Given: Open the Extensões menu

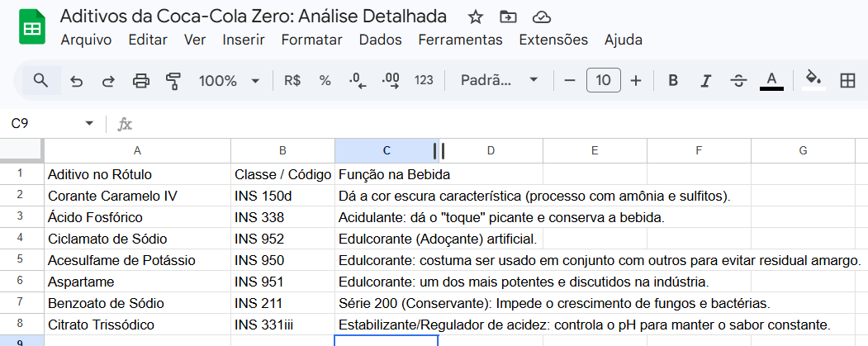Looking at the screenshot, I should pyautogui.click(x=553, y=40).
